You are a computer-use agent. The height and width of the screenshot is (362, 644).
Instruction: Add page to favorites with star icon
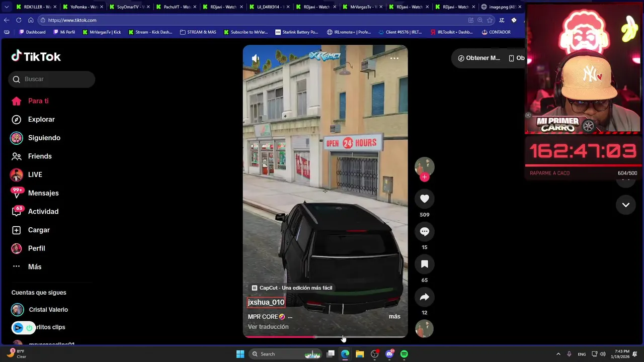tap(490, 20)
